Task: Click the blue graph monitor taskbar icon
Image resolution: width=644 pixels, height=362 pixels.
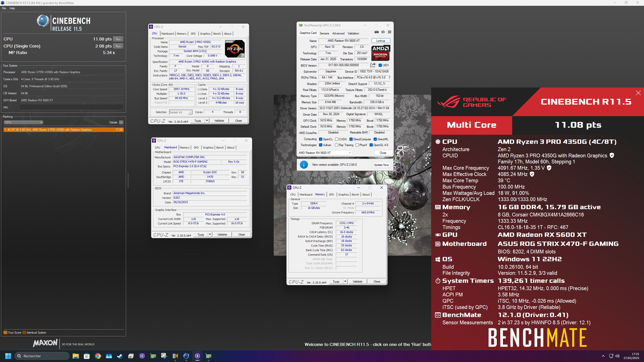Action: [x=109, y=356]
